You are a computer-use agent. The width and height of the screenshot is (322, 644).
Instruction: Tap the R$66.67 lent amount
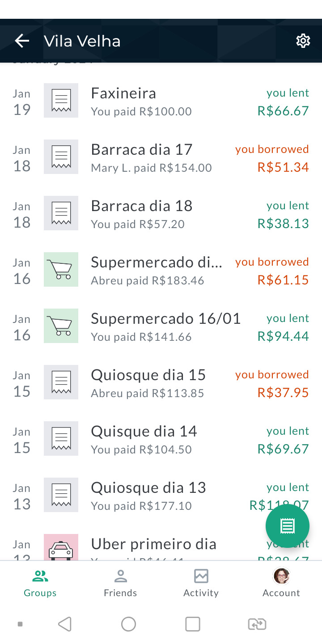283,111
